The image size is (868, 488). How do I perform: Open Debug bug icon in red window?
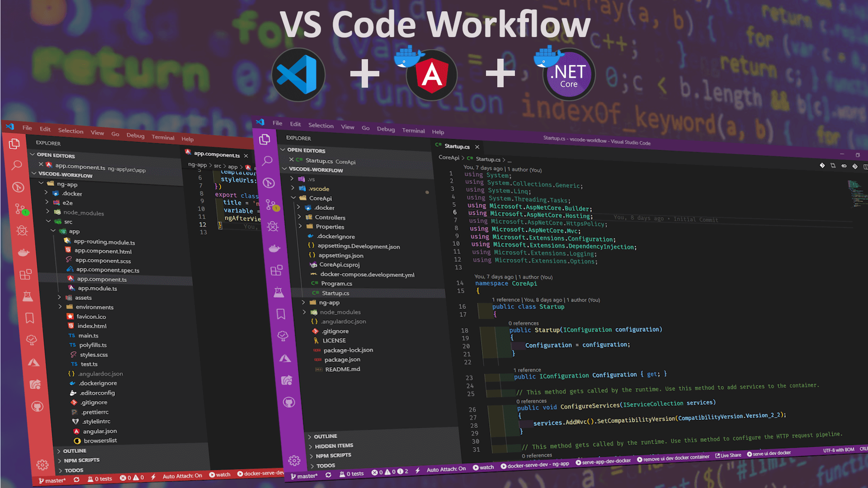coord(22,231)
